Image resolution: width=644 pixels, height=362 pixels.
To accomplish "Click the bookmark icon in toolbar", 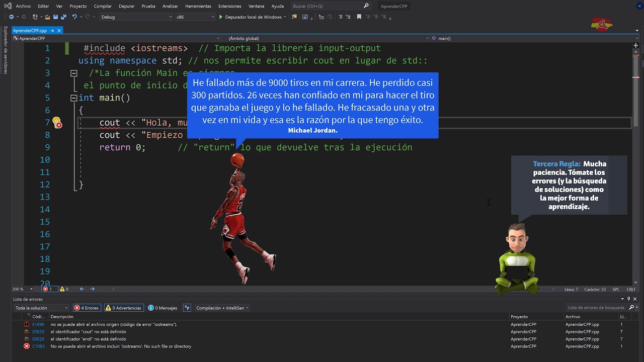I will [359, 17].
